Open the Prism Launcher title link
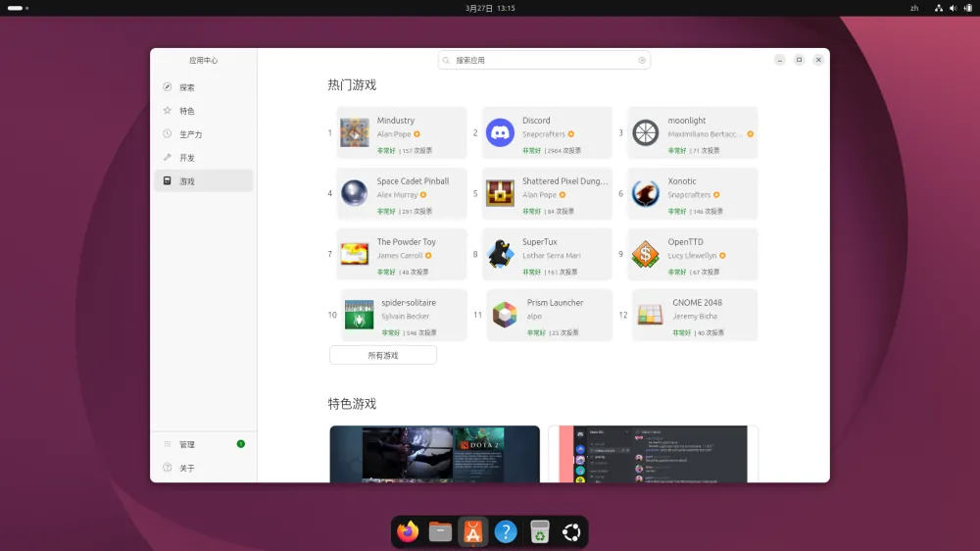Screen dimensions: 980x551 pos(555,302)
